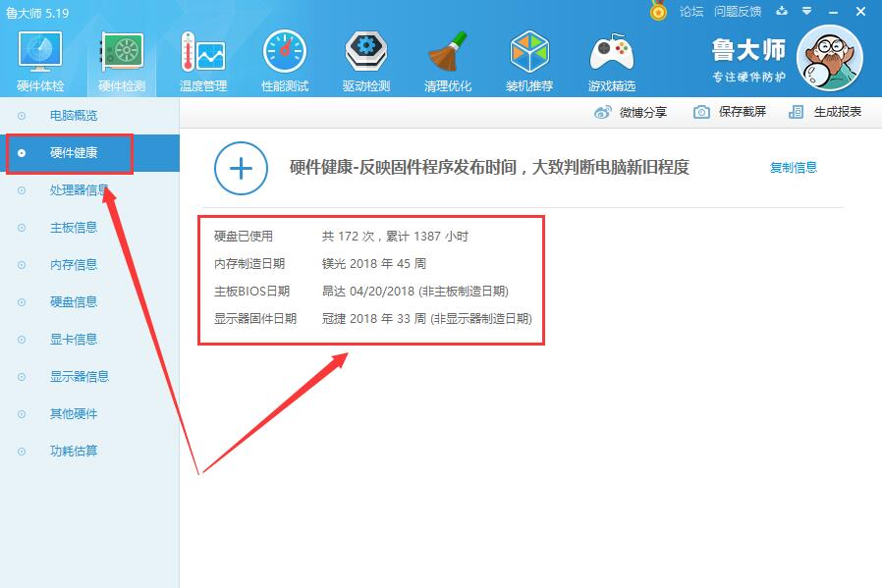Screen dimensions: 882x588
Task: Click the radio dot beside 主板信息
Action: tap(22, 228)
